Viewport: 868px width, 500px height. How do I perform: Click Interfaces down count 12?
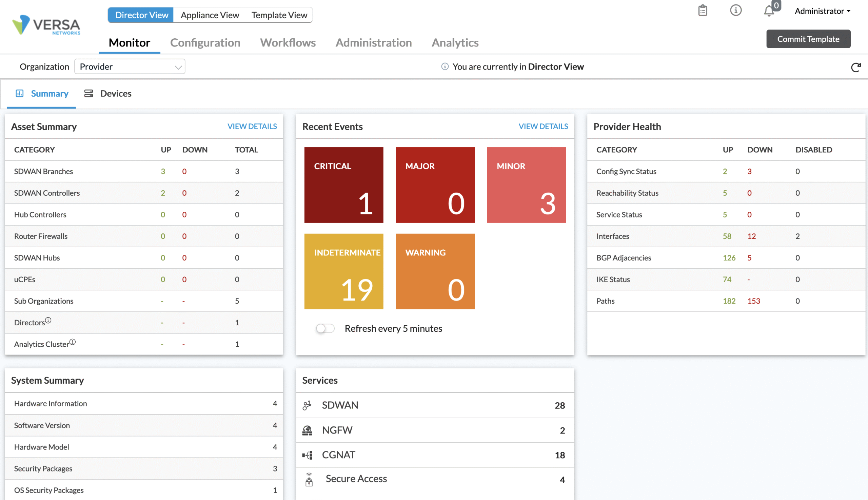[x=751, y=236]
